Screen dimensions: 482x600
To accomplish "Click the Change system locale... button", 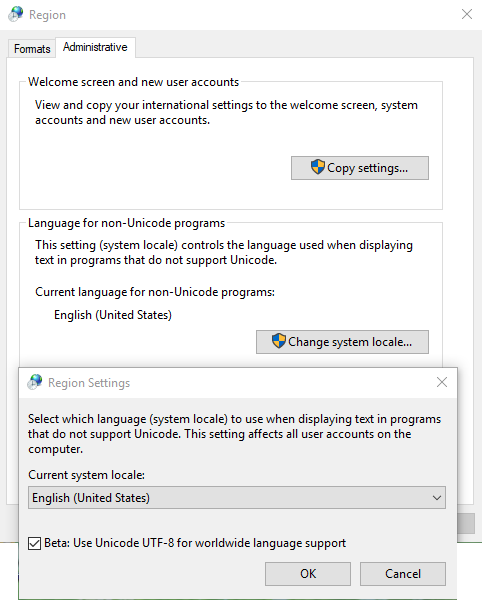I will click(x=342, y=342).
